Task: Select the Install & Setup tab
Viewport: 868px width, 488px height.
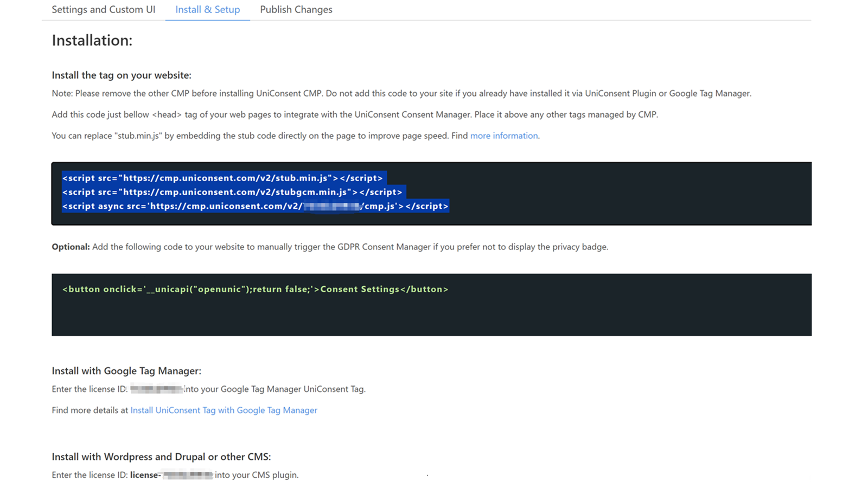Action: (207, 10)
